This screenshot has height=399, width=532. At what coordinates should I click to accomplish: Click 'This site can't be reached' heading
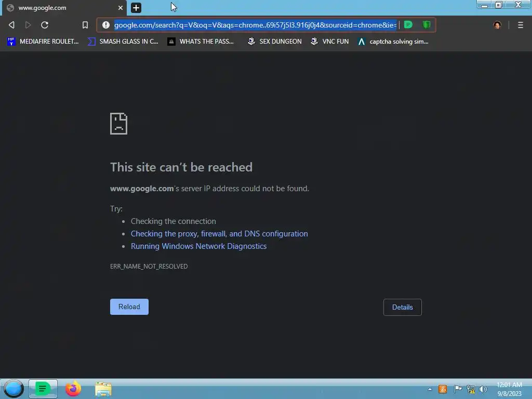181,167
